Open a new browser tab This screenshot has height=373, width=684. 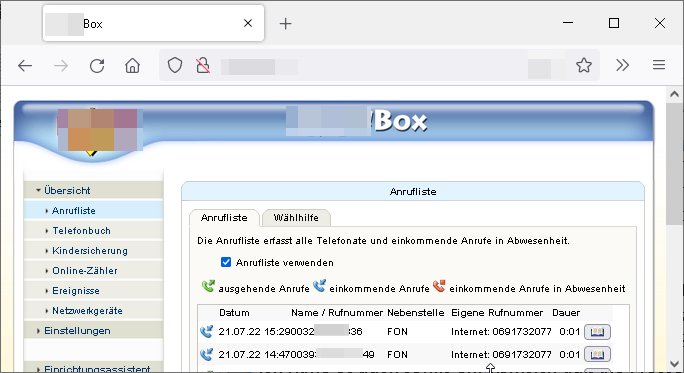[285, 24]
